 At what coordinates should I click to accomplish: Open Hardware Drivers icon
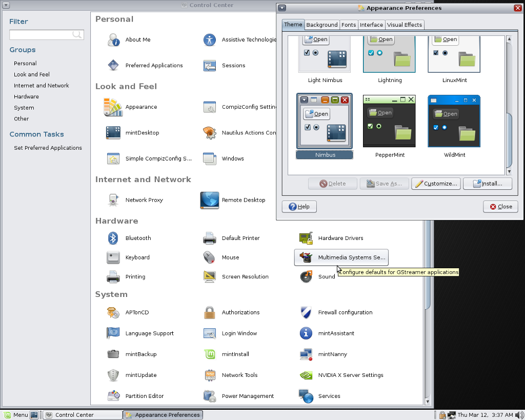click(x=306, y=238)
